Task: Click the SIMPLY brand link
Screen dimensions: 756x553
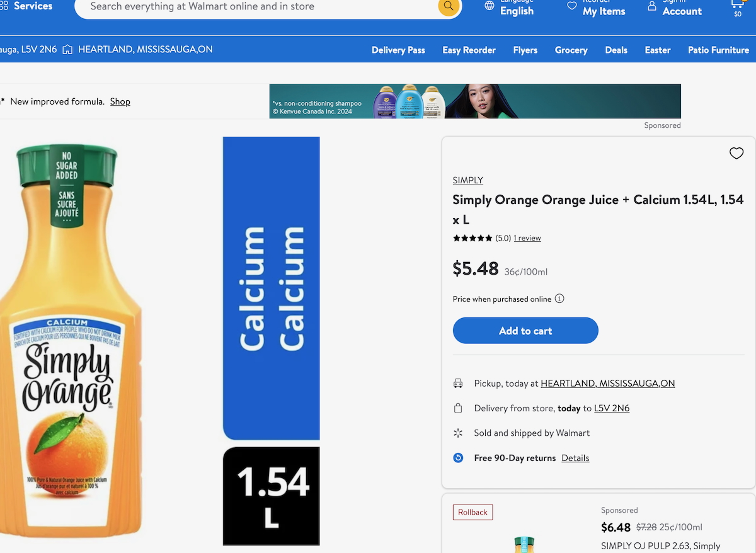Action: 467,180
